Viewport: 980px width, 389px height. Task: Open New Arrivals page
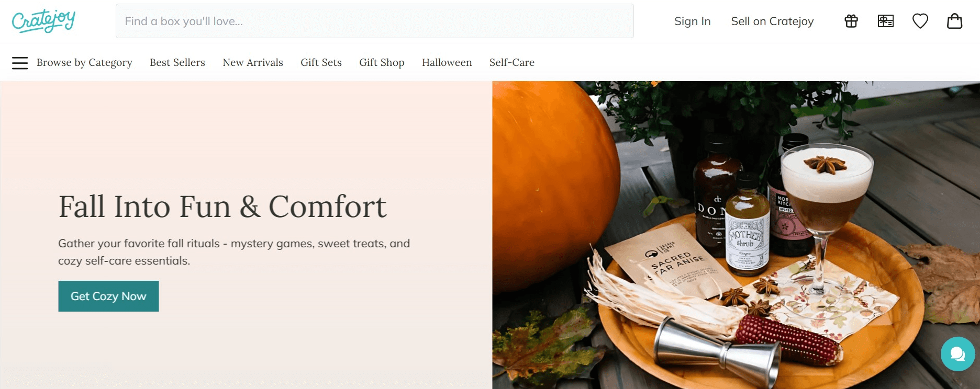click(253, 63)
